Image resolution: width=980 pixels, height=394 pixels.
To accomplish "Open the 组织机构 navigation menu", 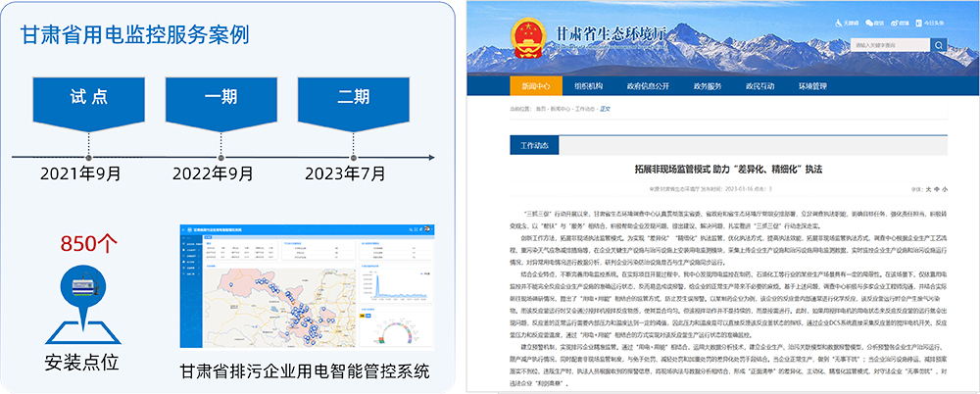I will 588,86.
